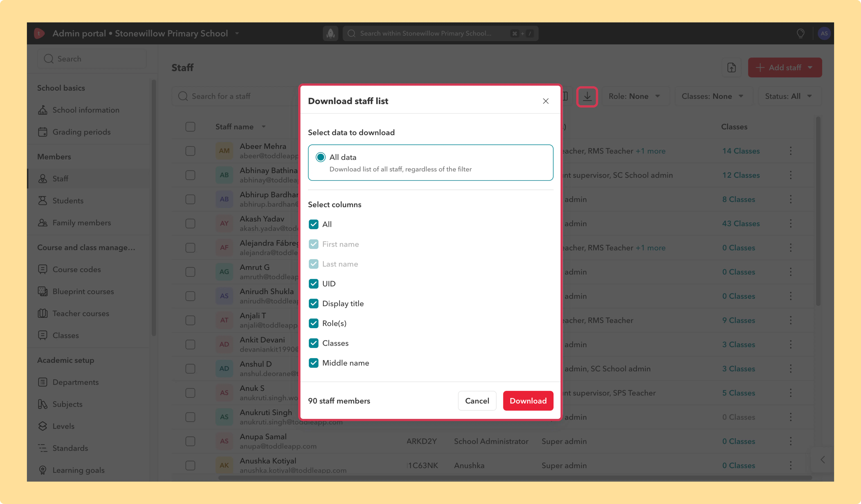861x504 pixels.
Task: Toggle the select-all staff checkbox in table header
Action: click(x=190, y=127)
